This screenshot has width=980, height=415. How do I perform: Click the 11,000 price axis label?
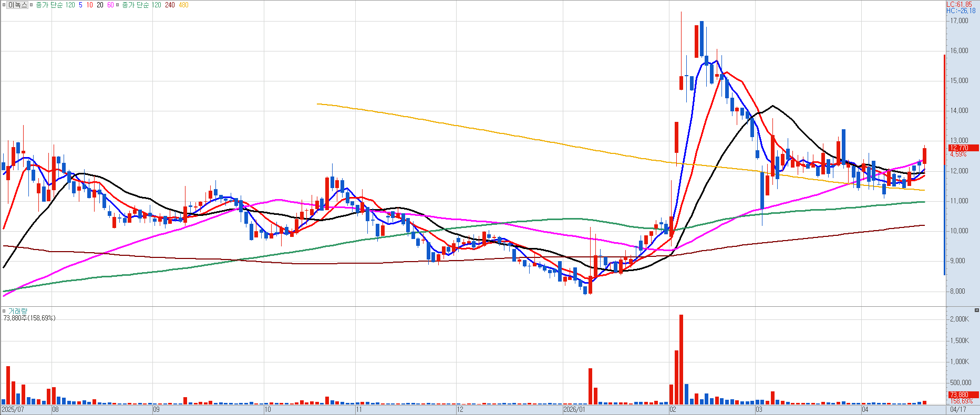tap(960, 201)
